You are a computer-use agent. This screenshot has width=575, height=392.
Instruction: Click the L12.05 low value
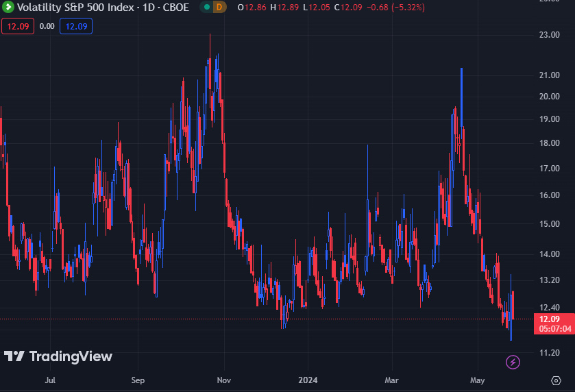point(317,8)
